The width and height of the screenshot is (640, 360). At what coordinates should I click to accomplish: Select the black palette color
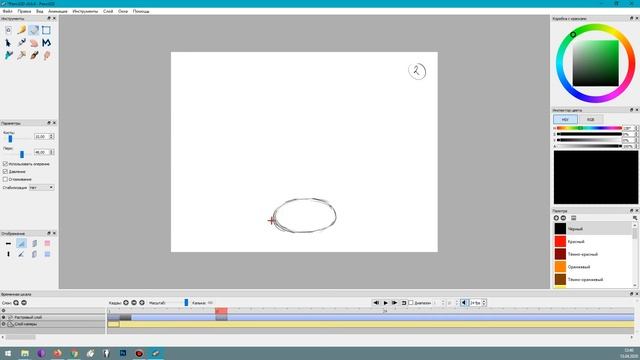[x=593, y=229]
